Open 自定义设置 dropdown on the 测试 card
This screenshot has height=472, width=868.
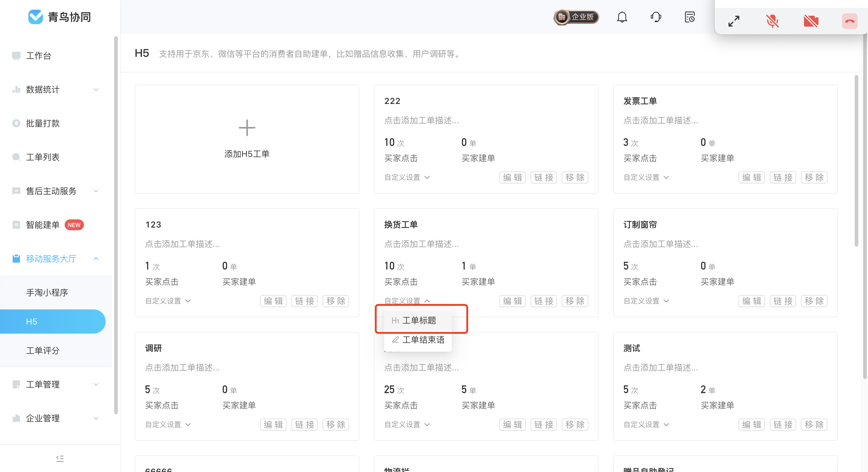646,425
